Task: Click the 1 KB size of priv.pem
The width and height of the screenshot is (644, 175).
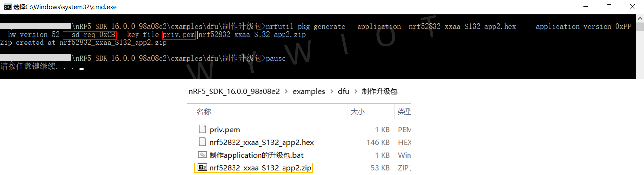Action: click(x=382, y=130)
